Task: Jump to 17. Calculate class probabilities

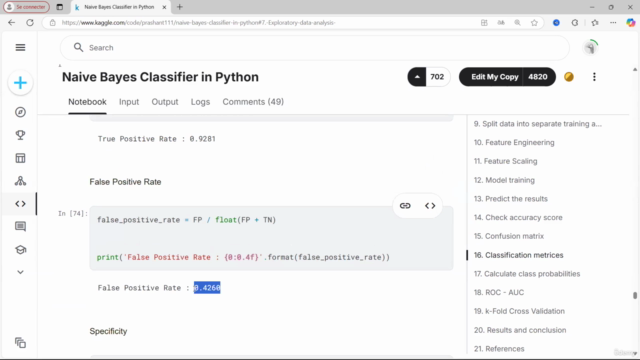Action: pos(527,274)
